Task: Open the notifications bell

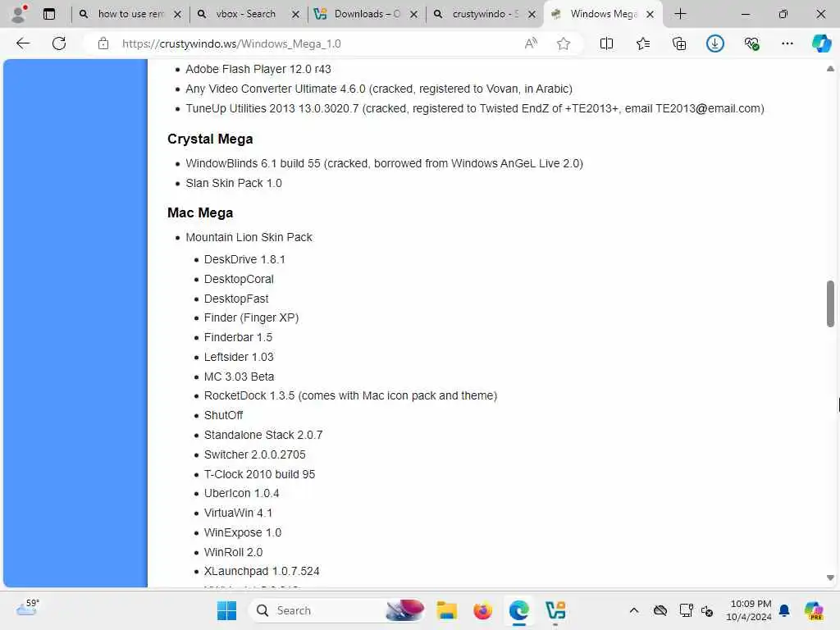Action: pyautogui.click(x=784, y=610)
